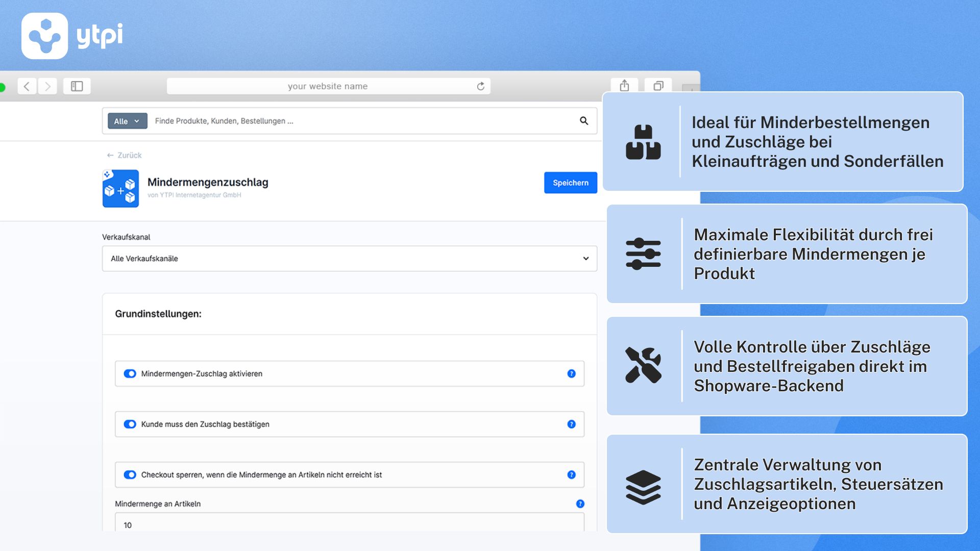Viewport: 980px width, 551px height.
Task: Open help for Mindermengen-Zuschlag aktivieren
Action: pos(571,373)
